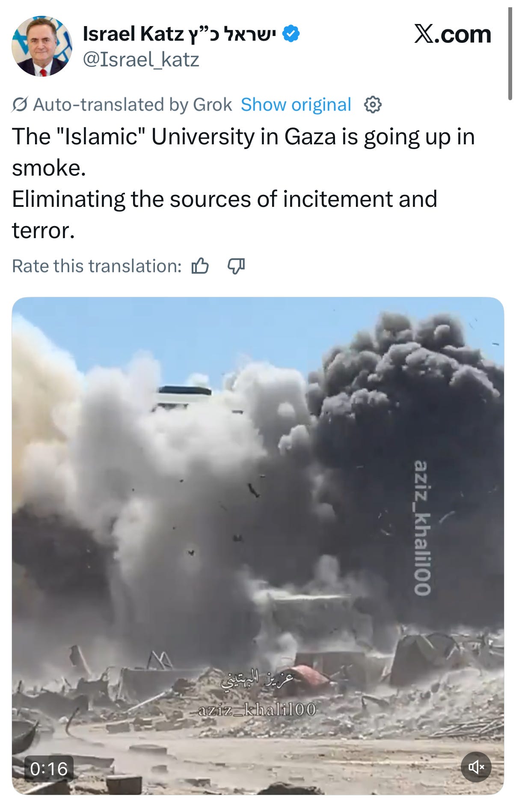Rate translation with thumbs up
The height and width of the screenshot is (812, 516).
(200, 266)
